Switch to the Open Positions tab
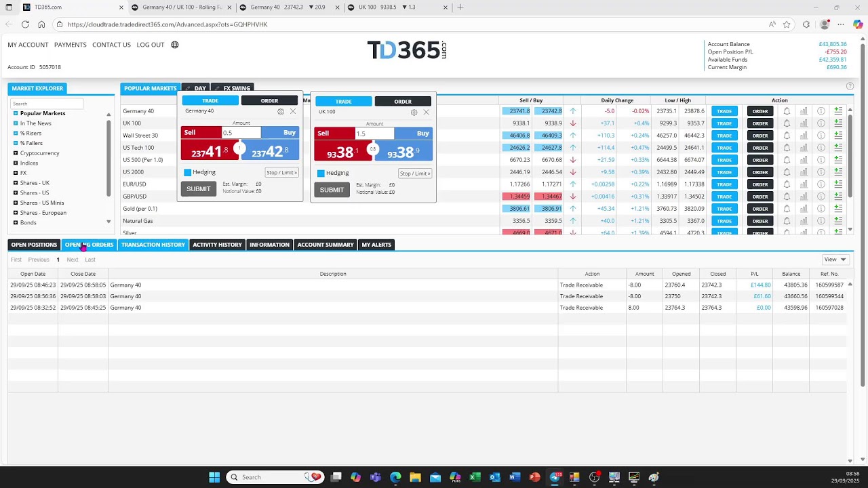Screen dimensions: 868x488 (34, 245)
